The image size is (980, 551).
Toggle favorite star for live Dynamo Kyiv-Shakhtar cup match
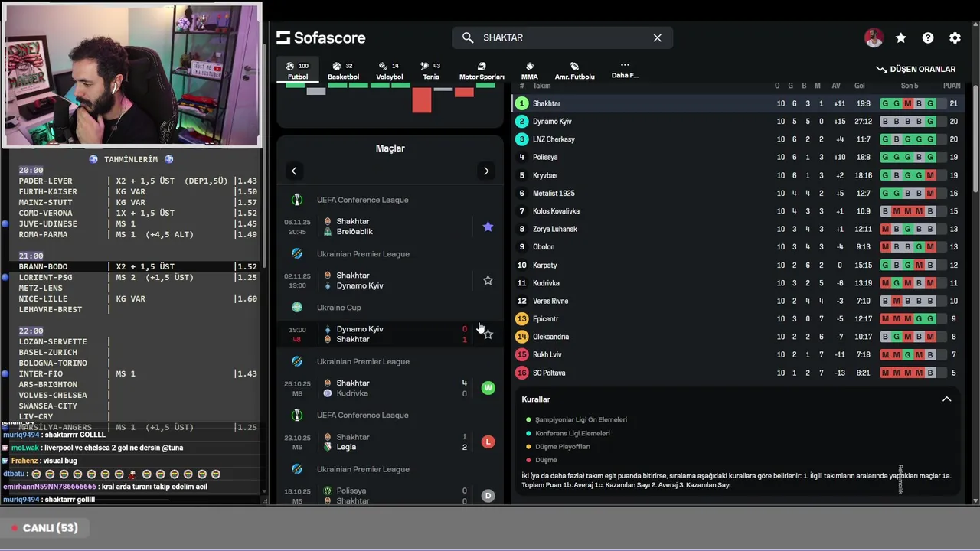point(488,334)
